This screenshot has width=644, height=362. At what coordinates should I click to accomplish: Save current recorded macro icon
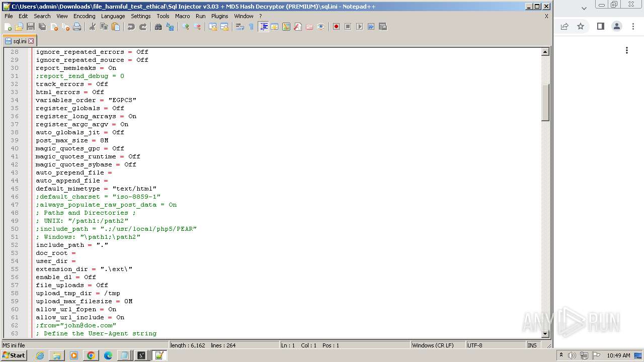pos(383,27)
